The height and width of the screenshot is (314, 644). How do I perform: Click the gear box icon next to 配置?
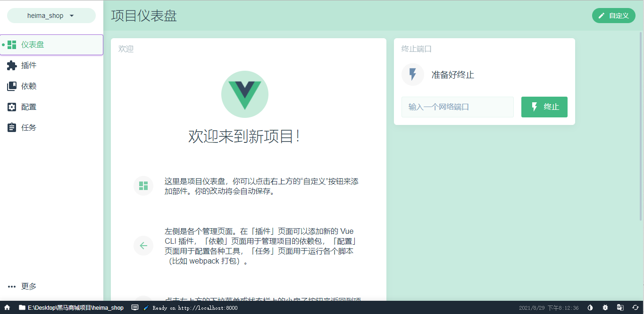(x=12, y=107)
